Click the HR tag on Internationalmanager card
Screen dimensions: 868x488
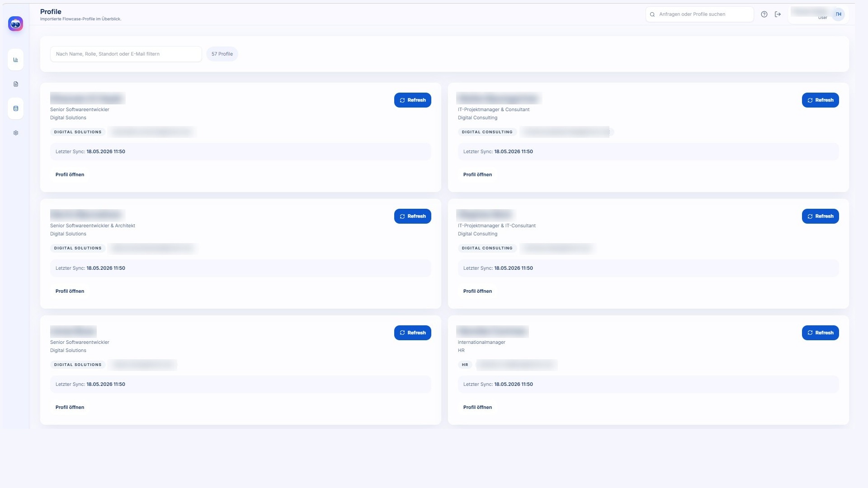(x=465, y=365)
